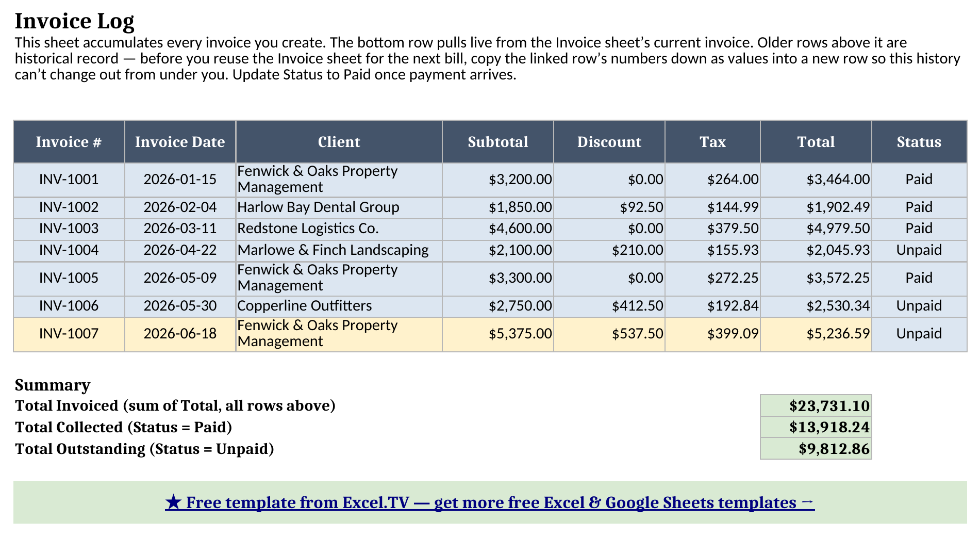This screenshot has width=980, height=536.
Task: Select the $2,530.34 total cell
Action: coord(816,306)
